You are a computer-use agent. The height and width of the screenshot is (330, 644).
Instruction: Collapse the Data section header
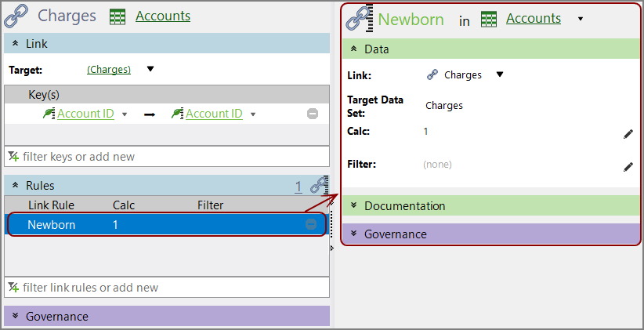[491, 49]
